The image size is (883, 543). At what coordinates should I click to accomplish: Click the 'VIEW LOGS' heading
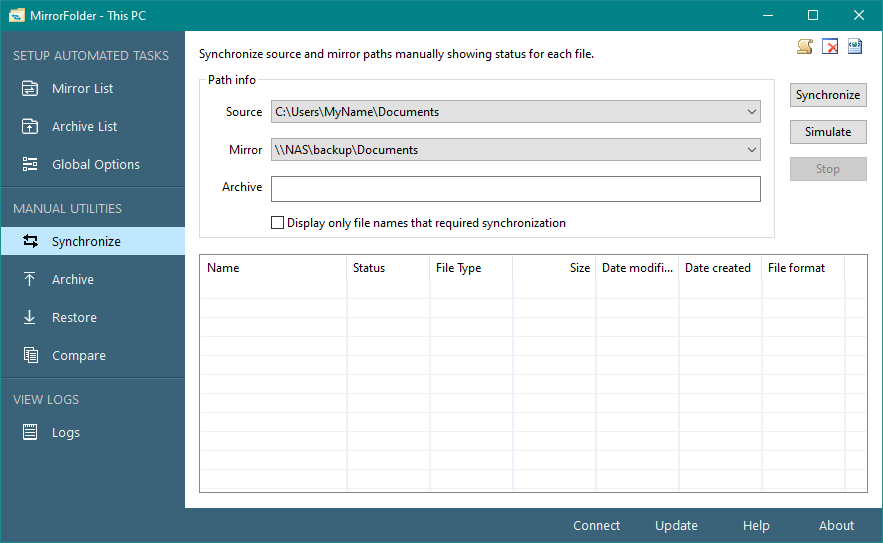point(46,399)
